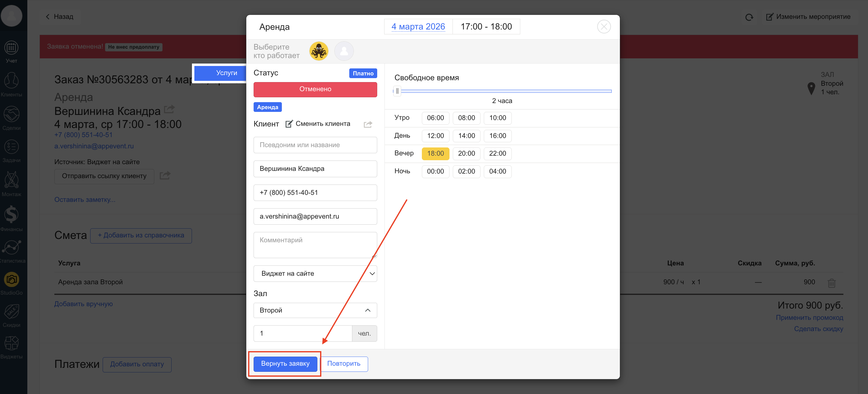Select the empty gray worker avatar
This screenshot has height=394, width=868.
(344, 51)
